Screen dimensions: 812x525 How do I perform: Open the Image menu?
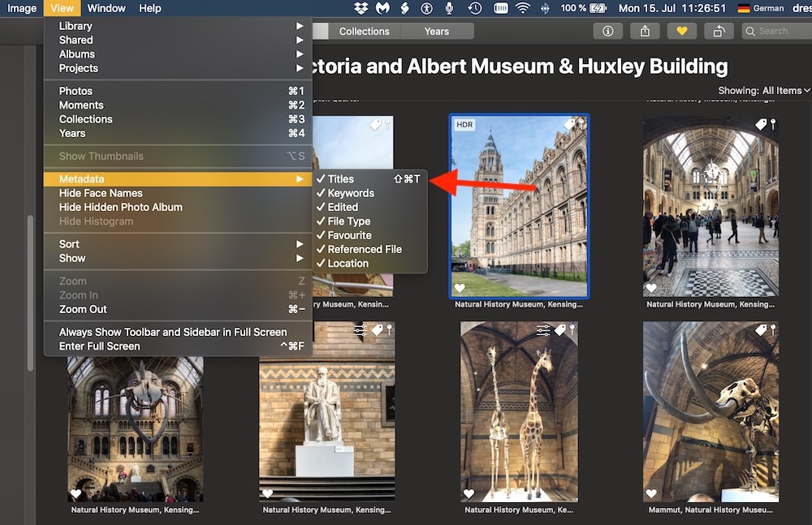point(22,8)
